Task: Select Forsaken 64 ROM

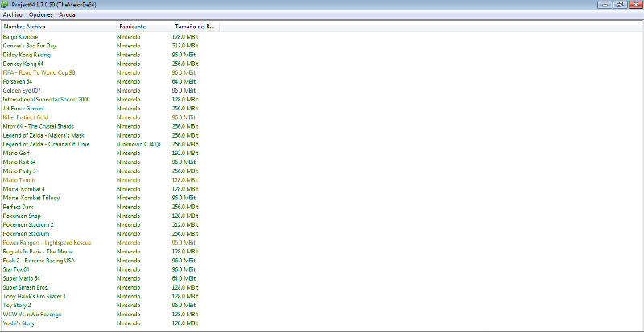Action: (x=17, y=82)
